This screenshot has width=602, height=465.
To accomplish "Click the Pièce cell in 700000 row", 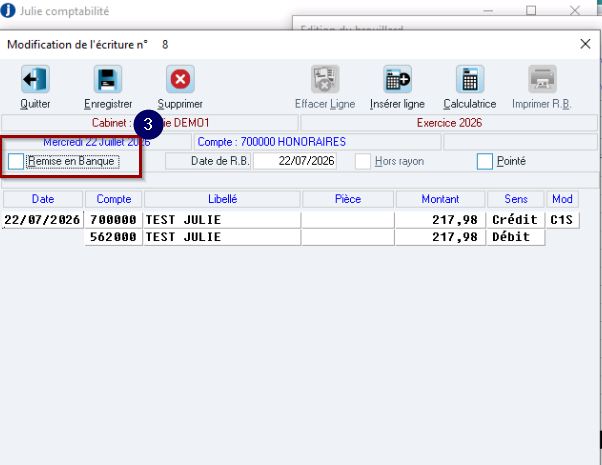I will coord(348,220).
